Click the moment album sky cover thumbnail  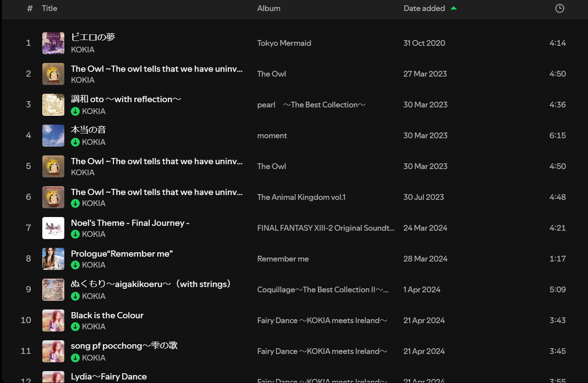[x=53, y=136]
